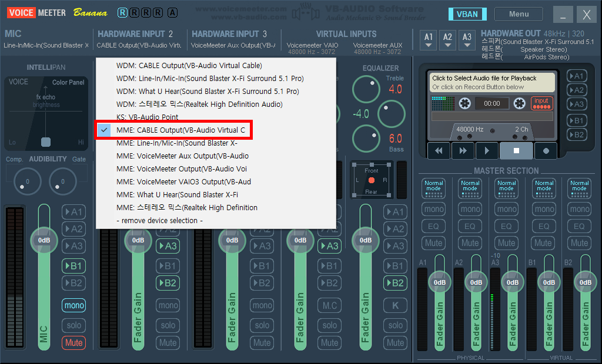Screen dimensions: 602x364
Task: Click the Intellipan voice handle
Action: click(x=46, y=142)
